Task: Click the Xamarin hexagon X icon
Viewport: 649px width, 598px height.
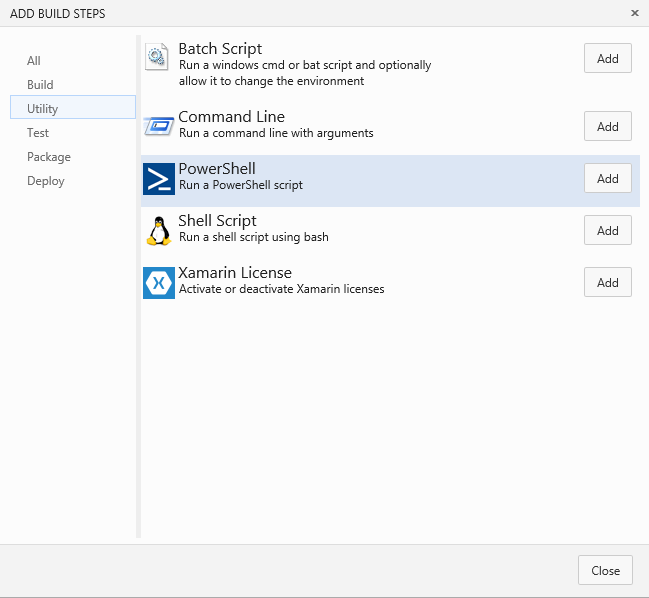Action: pos(159,283)
